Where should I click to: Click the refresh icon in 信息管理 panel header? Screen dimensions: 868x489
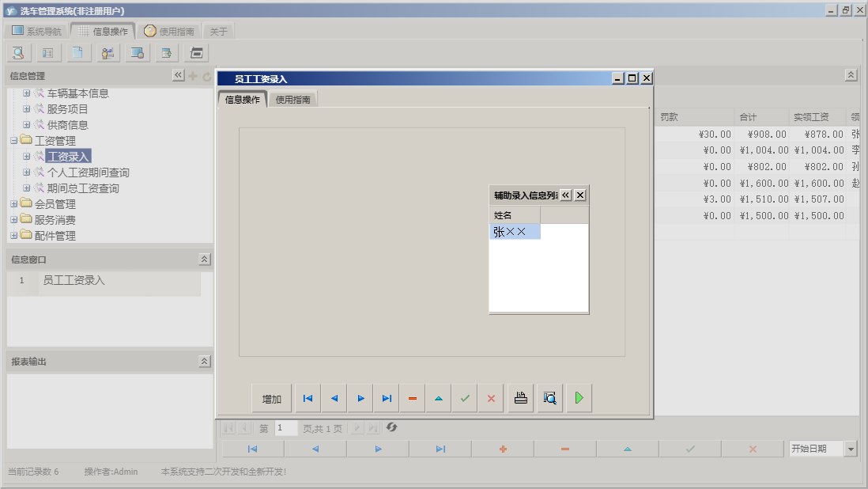[x=207, y=77]
